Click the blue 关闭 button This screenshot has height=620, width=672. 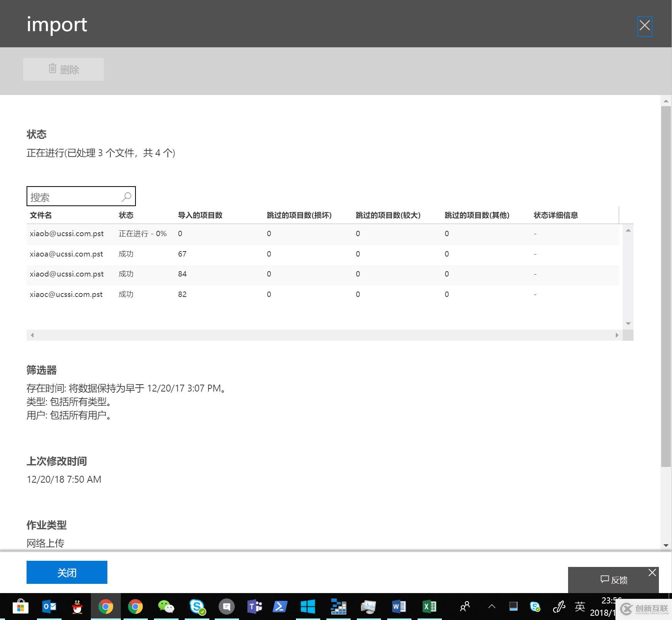(67, 572)
